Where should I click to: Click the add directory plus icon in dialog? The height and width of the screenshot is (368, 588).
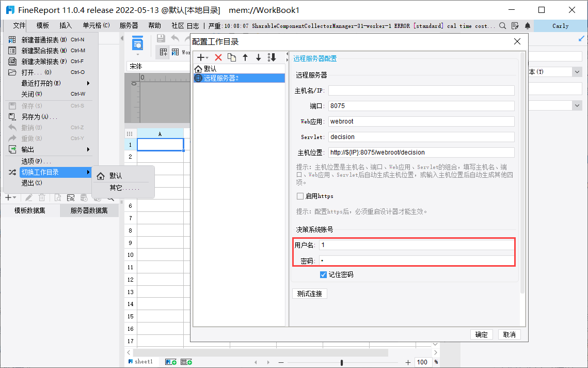[x=202, y=57]
